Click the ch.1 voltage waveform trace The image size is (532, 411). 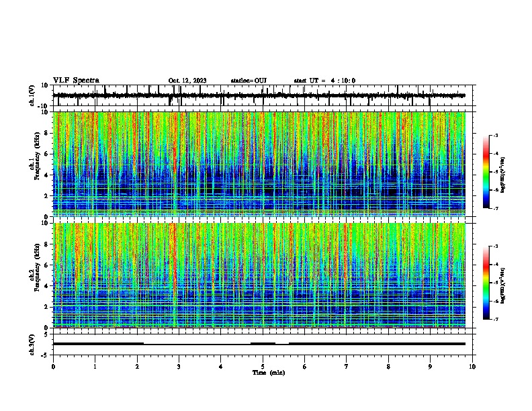[259, 95]
